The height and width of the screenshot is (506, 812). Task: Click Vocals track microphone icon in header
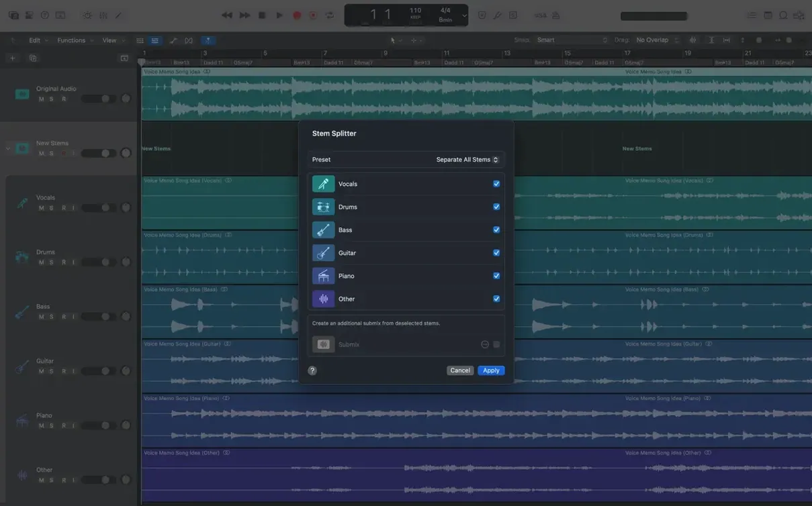(x=22, y=203)
